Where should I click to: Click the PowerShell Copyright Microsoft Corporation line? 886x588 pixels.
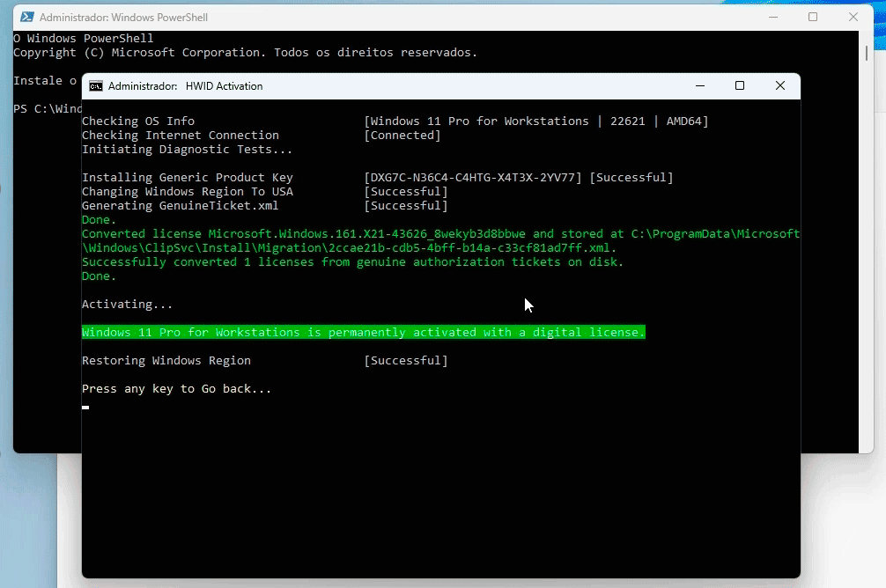click(x=245, y=53)
